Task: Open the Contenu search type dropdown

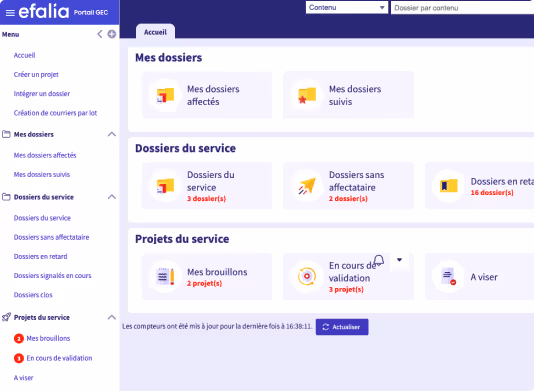Action: click(347, 7)
